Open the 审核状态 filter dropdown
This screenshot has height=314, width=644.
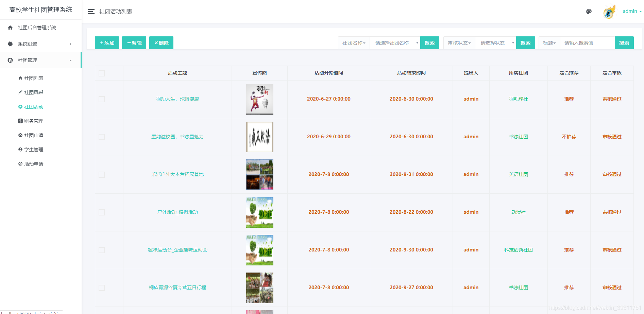(459, 43)
